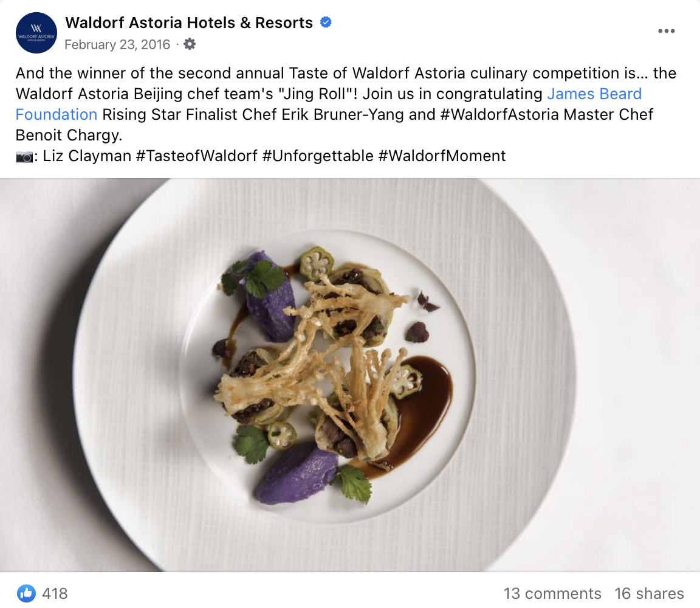View the 16 shares
This screenshot has width=700, height=608.
pyautogui.click(x=649, y=593)
